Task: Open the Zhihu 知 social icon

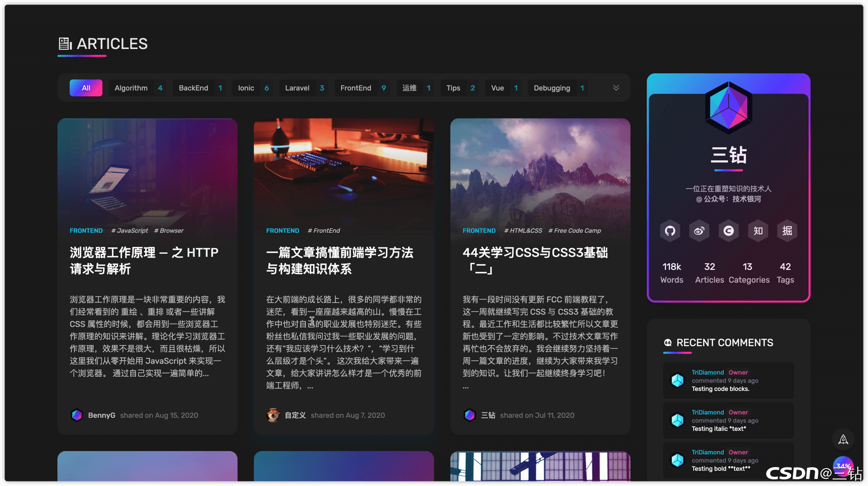Action: click(758, 231)
